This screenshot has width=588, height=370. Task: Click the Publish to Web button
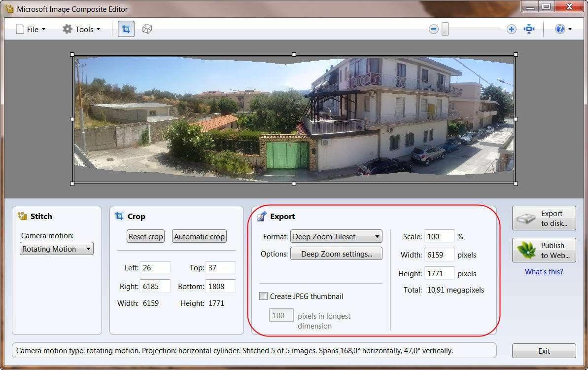coord(544,250)
